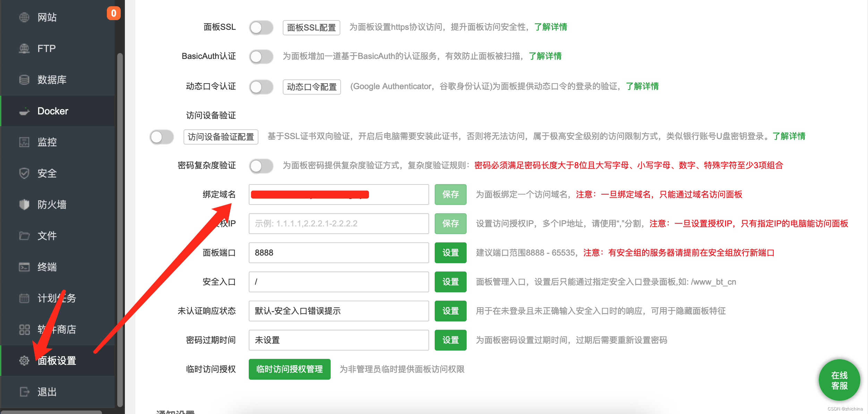Click the firewall shield icon beside 防火墙
Screen dimensions: 868x414
24,205
